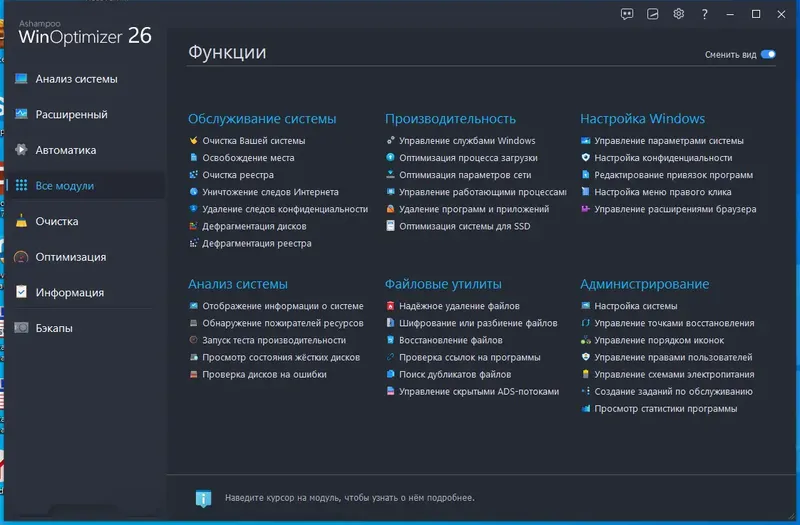
Task: Toggle the 'Сменить вид' switch
Action: click(768, 54)
